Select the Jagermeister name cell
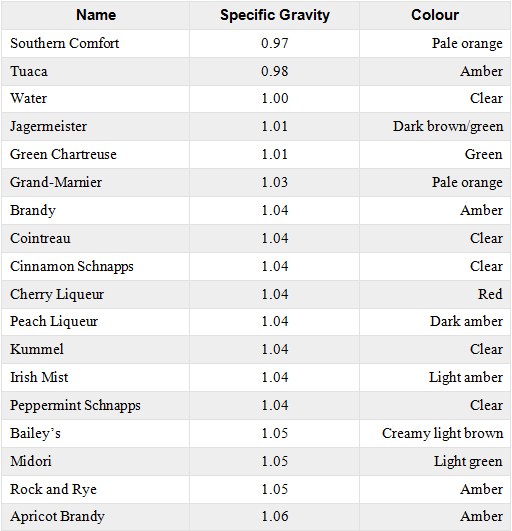This screenshot has height=531, width=512. (x=96, y=127)
